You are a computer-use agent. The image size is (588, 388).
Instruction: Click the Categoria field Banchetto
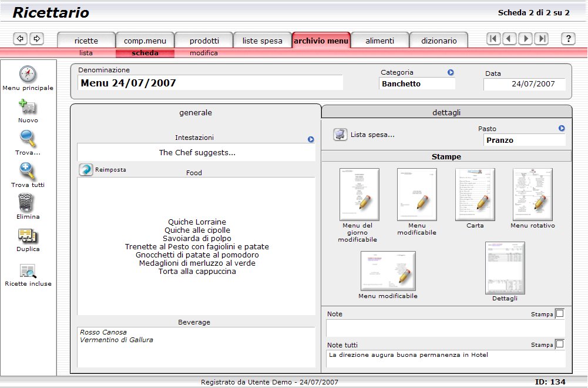[x=417, y=83]
